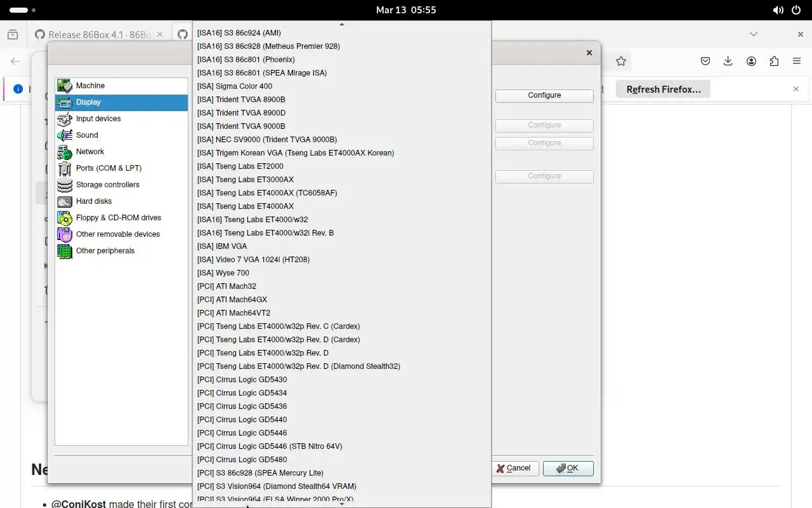Open the power menu icon
Viewport: 812px width, 508px height.
(x=797, y=10)
